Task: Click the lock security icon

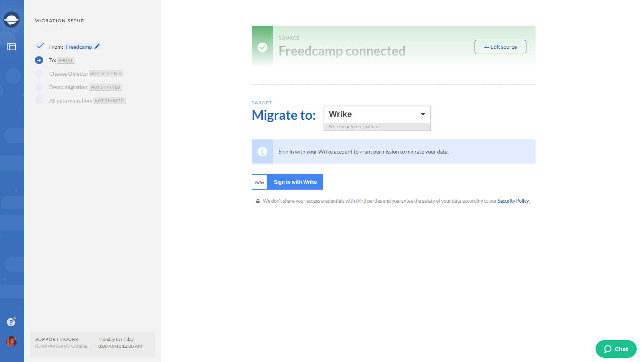Action: [258, 201]
